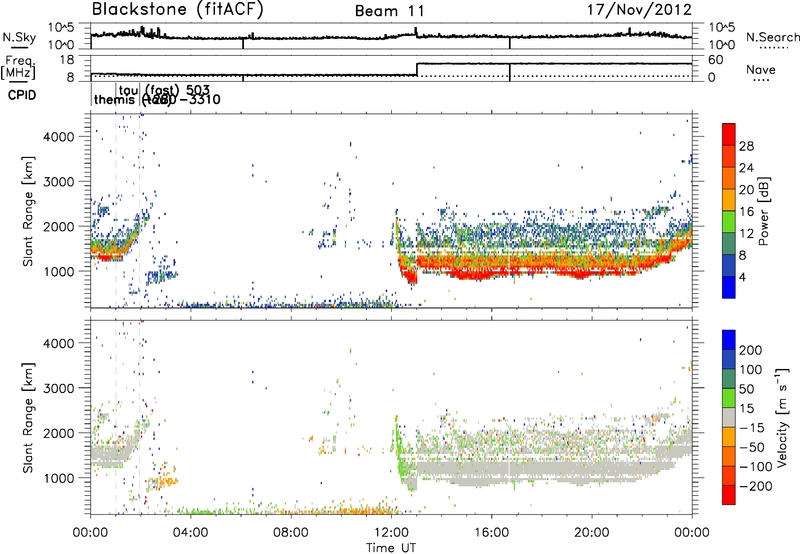Click the Velocity [m s-1] colorbar label
The width and height of the screenshot is (800, 554).
point(782,417)
